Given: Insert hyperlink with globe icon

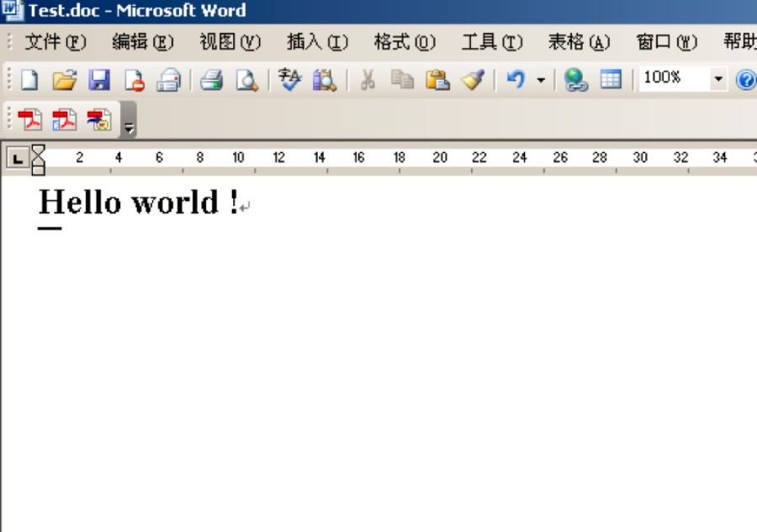Looking at the screenshot, I should tap(575, 80).
